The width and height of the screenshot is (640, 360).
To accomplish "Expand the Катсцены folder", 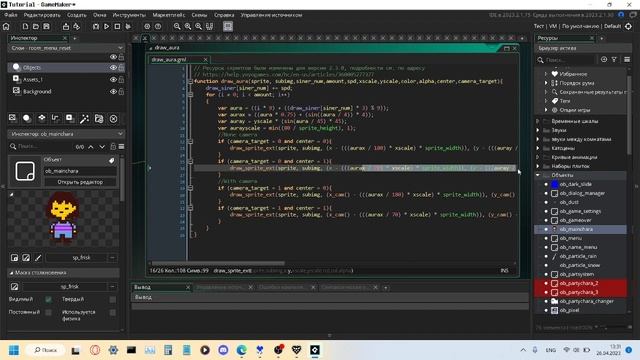I will click(x=538, y=148).
